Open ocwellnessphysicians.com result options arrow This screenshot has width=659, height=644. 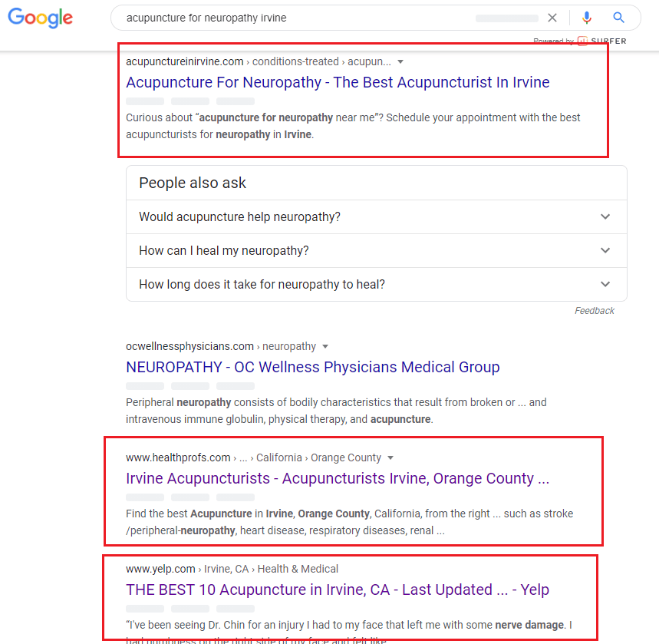tap(325, 347)
